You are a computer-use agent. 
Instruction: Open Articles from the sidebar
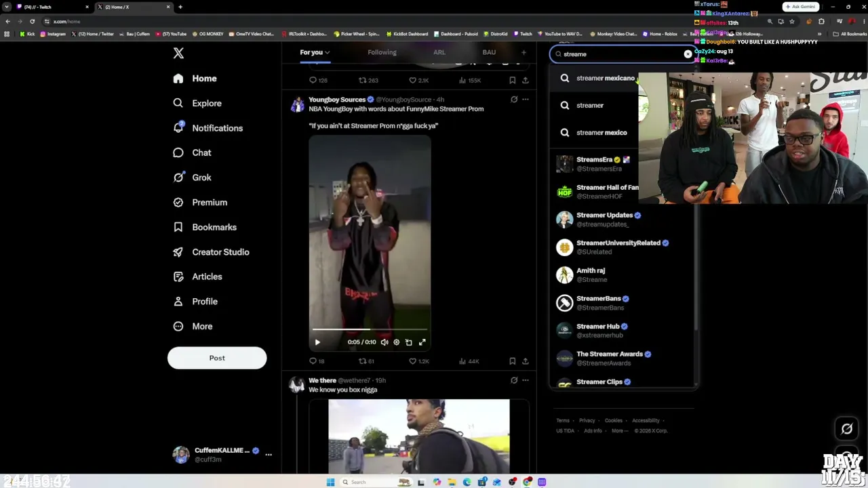[x=197, y=277]
